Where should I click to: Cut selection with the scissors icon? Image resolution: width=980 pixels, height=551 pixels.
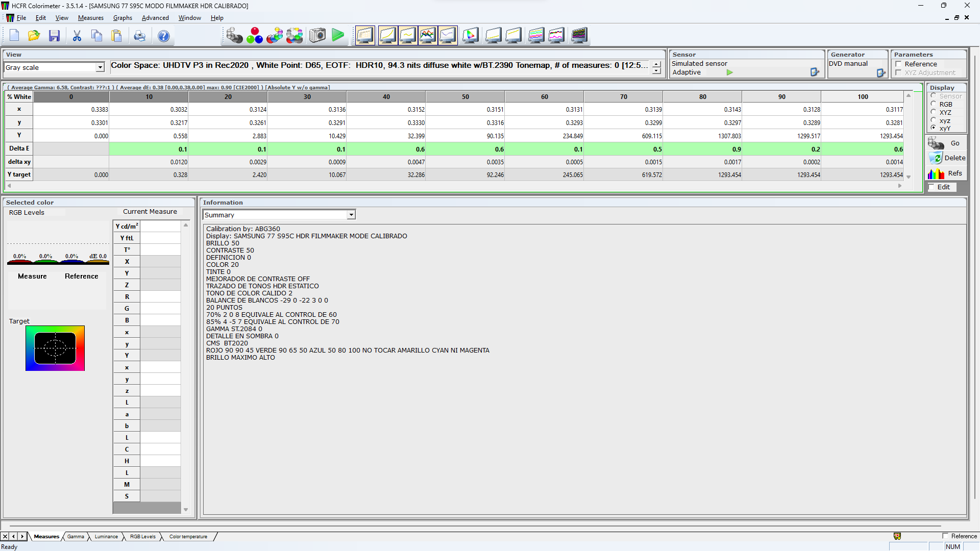point(77,36)
